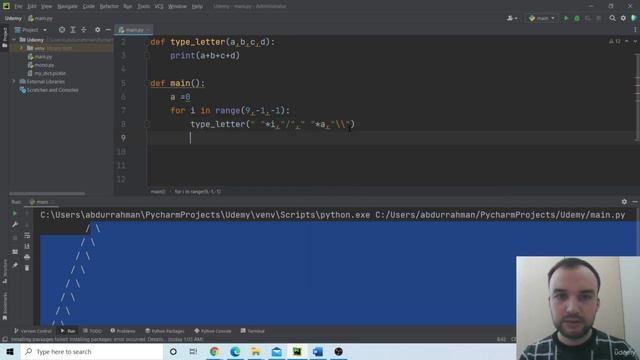
Task: Select my_dict.pickle file in tree
Action: click(x=47, y=73)
